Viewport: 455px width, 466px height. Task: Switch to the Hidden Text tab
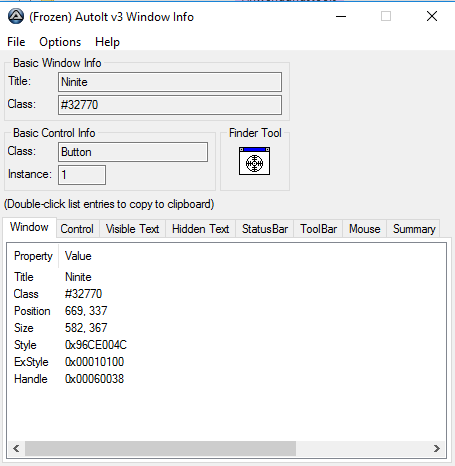[x=201, y=229]
